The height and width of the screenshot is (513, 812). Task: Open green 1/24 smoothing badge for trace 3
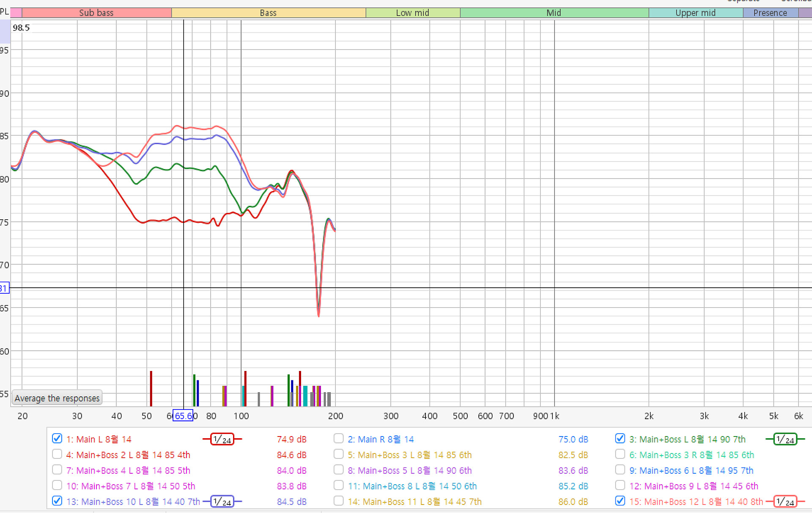(x=785, y=439)
